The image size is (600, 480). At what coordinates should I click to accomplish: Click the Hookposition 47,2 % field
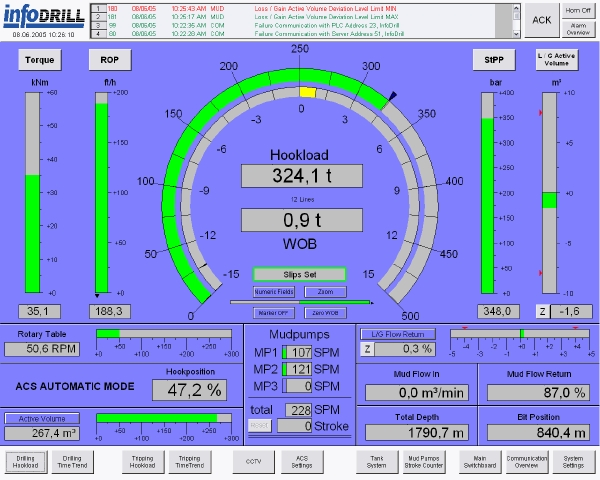click(x=189, y=390)
